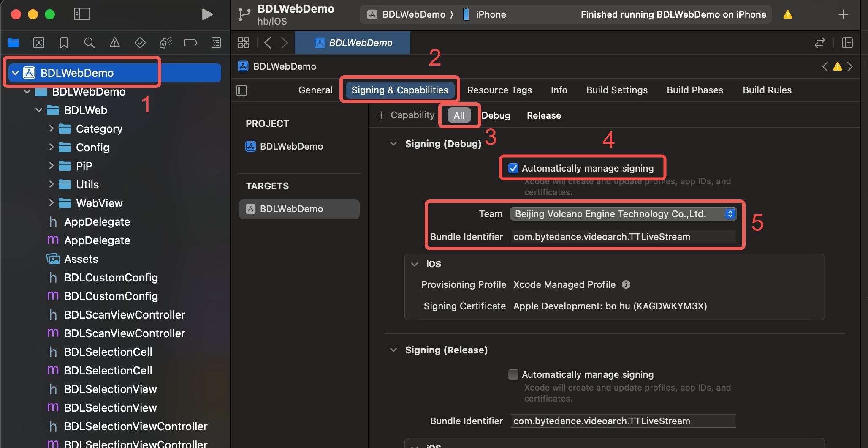Open the Team dropdown

click(623, 214)
